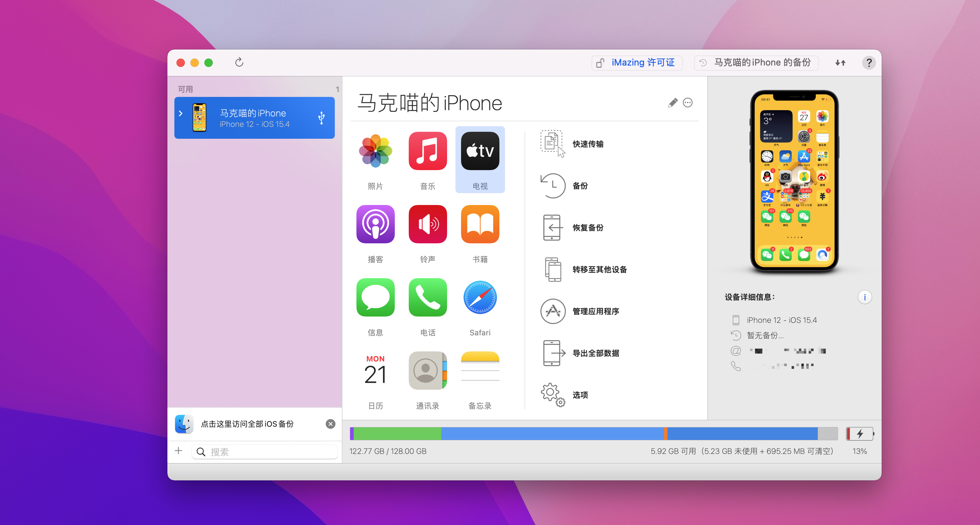This screenshot has height=525, width=980.
Task: Select the Podcasts (播客) icon
Action: click(375, 224)
